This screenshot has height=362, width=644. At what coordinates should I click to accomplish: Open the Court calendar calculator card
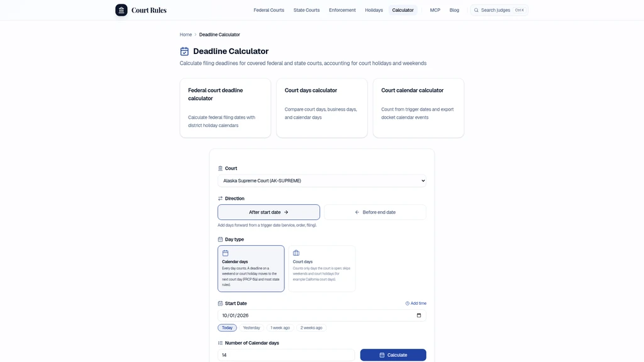(418, 108)
